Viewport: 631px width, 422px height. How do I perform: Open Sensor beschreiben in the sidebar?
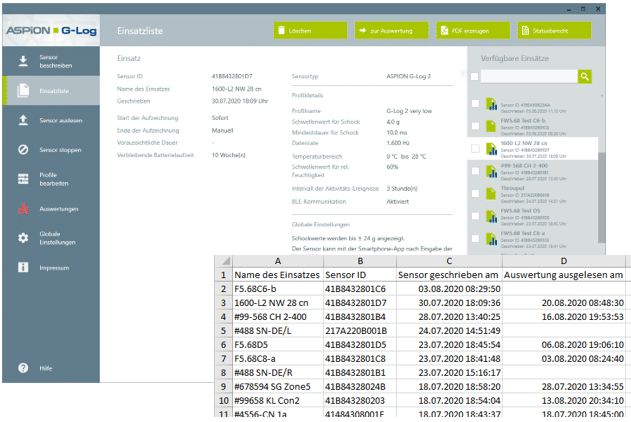click(51, 61)
